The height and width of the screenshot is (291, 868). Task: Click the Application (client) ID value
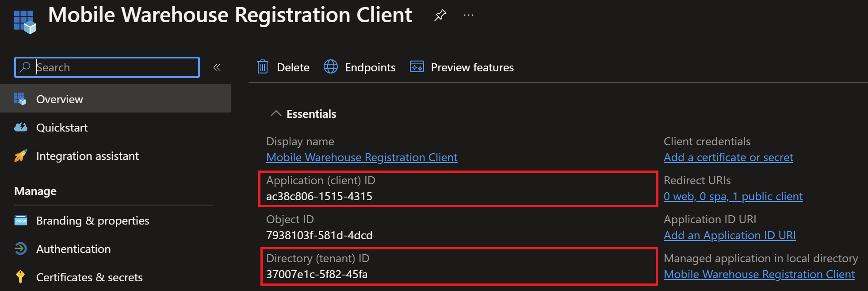pyautogui.click(x=319, y=196)
